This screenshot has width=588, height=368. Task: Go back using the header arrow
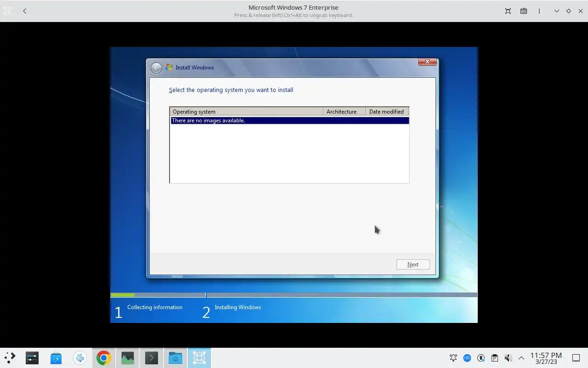point(25,11)
